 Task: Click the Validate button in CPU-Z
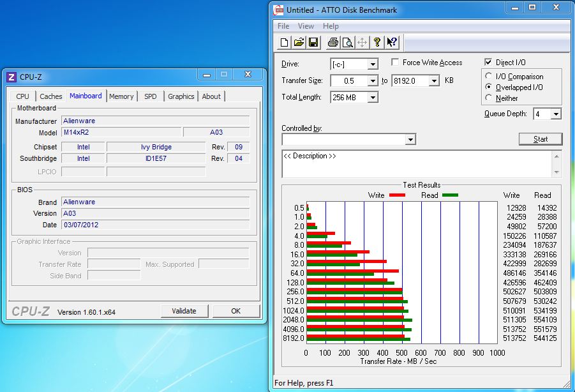pyautogui.click(x=184, y=311)
